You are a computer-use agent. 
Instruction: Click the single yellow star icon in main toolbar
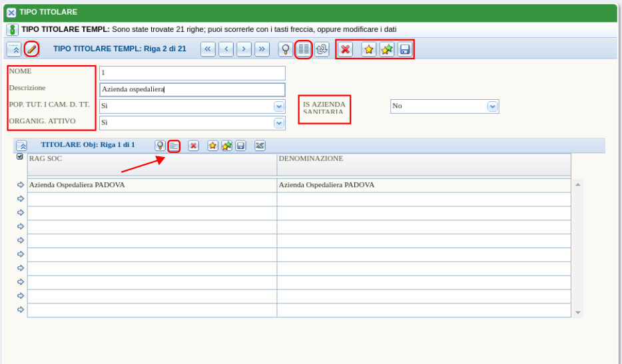368,49
